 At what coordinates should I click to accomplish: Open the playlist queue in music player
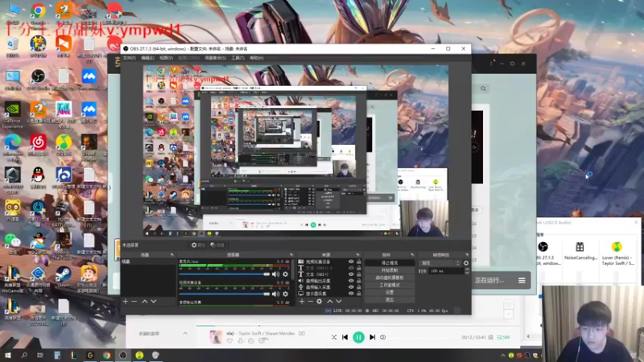click(503, 337)
